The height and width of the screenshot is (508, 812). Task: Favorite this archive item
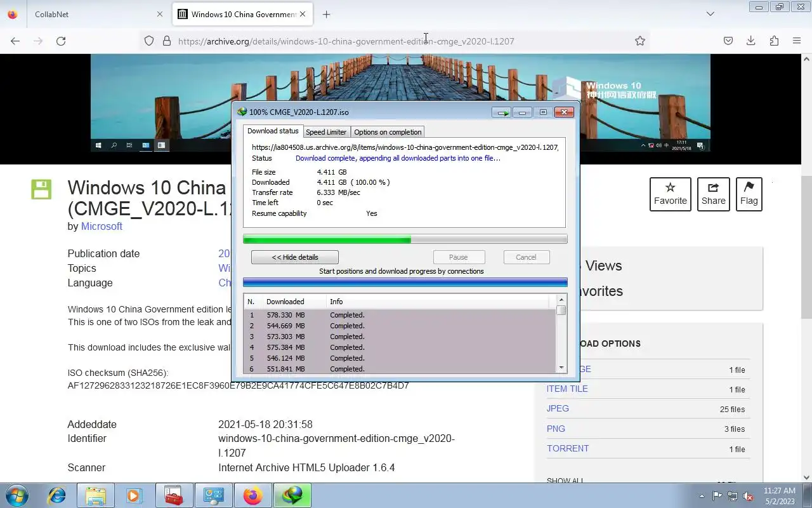click(671, 194)
